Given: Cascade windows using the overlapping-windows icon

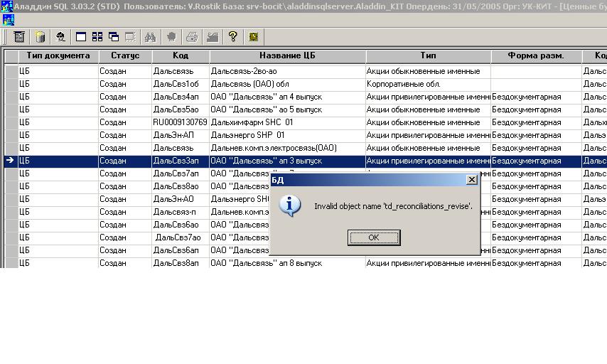Looking at the screenshot, I should click(x=114, y=37).
